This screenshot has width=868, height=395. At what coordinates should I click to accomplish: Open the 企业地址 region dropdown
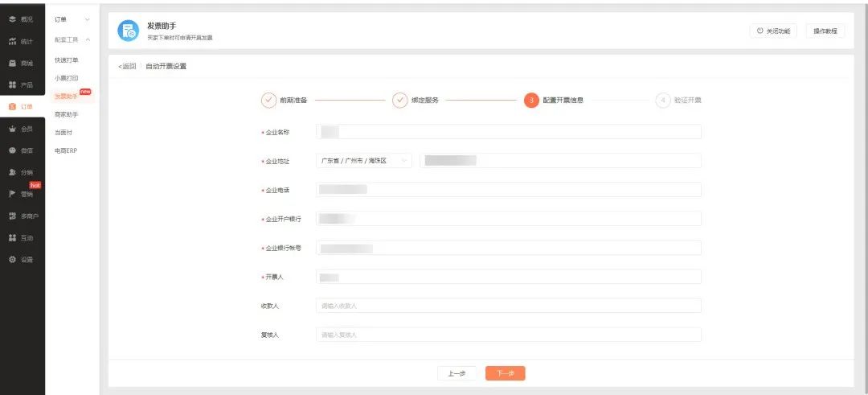pyautogui.click(x=364, y=161)
